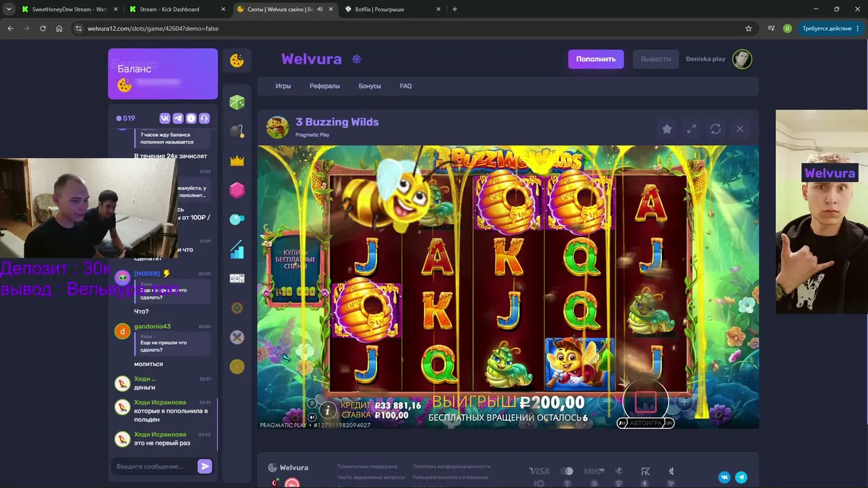Open the slot game info button

pyautogui.click(x=328, y=410)
